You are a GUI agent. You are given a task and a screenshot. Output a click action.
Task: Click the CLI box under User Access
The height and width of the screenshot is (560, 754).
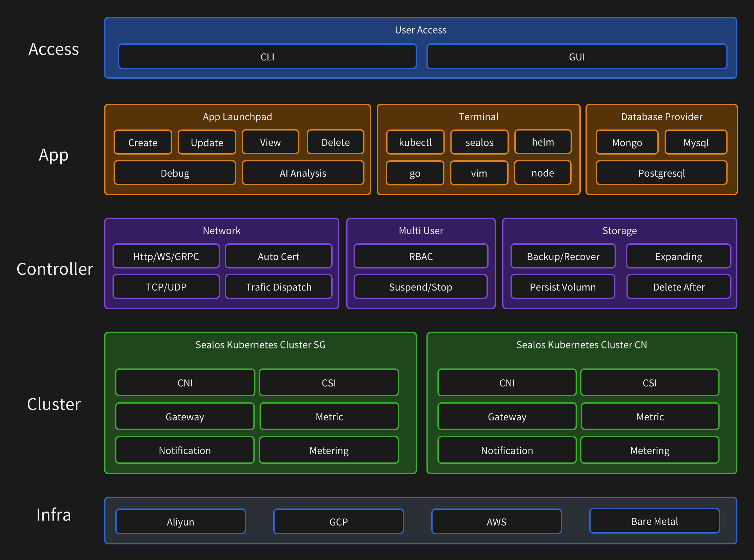coord(267,57)
